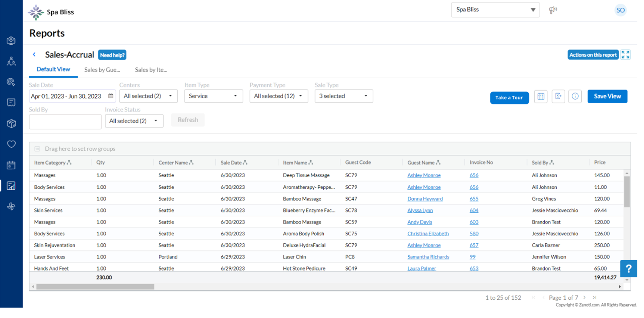The image size is (644, 318).
Task: Expand the Invoice Status dropdown
Action: pos(134,121)
